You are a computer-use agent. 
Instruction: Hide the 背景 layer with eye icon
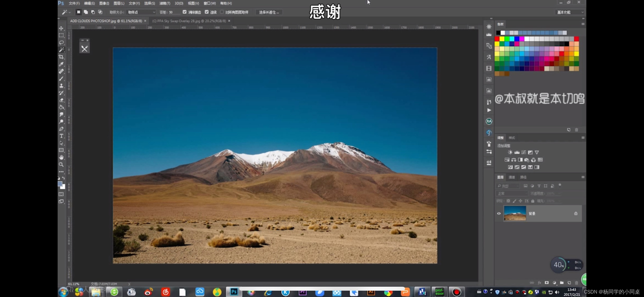[x=499, y=214]
